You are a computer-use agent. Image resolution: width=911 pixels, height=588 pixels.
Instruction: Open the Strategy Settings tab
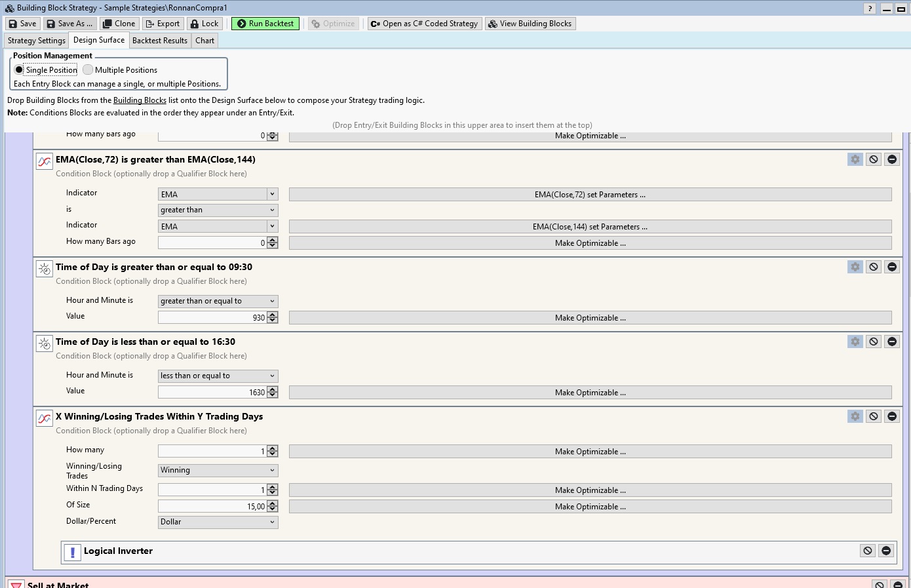37,41
